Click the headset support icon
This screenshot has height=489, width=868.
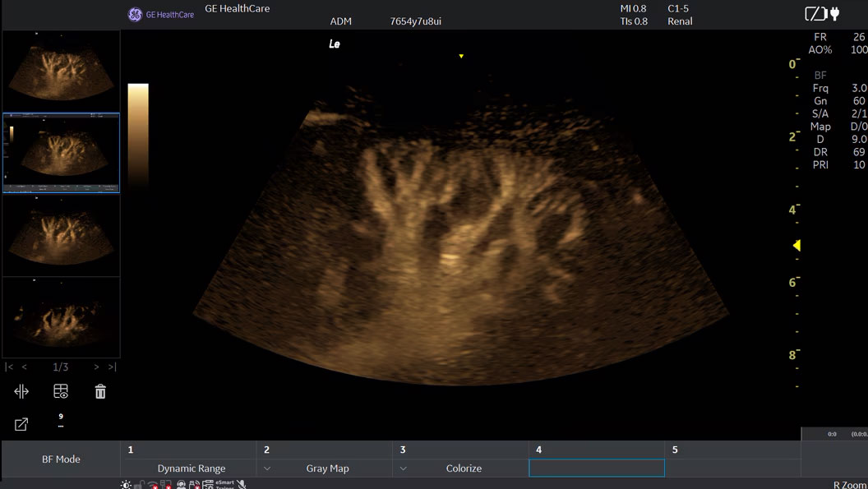(181, 485)
